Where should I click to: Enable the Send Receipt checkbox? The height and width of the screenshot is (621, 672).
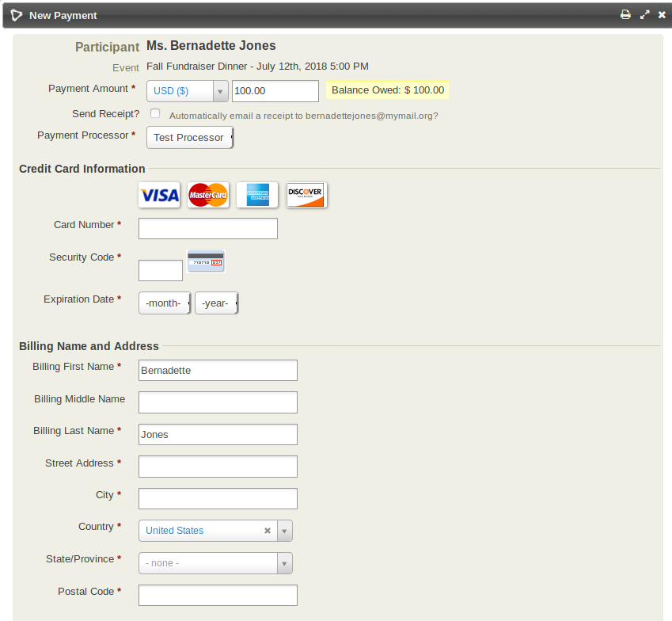pyautogui.click(x=155, y=113)
